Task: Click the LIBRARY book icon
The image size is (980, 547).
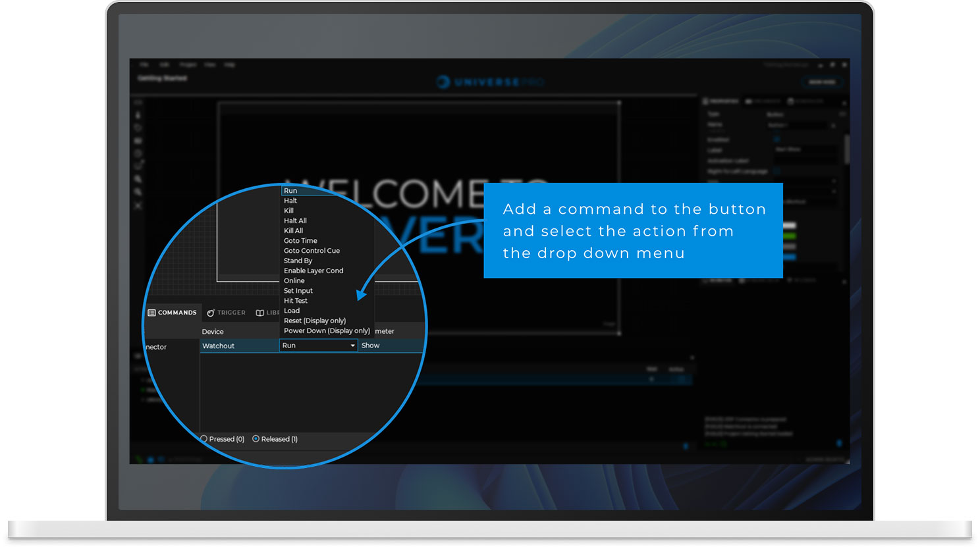Action: point(261,313)
